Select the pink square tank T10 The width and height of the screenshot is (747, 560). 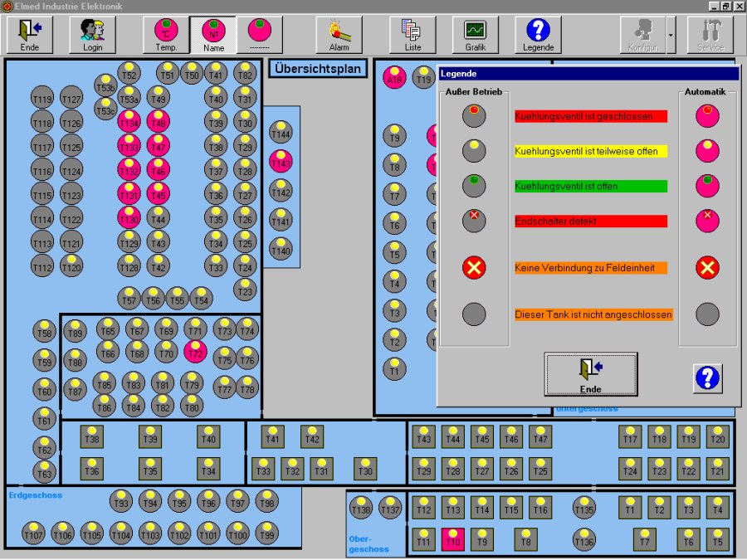(x=452, y=540)
